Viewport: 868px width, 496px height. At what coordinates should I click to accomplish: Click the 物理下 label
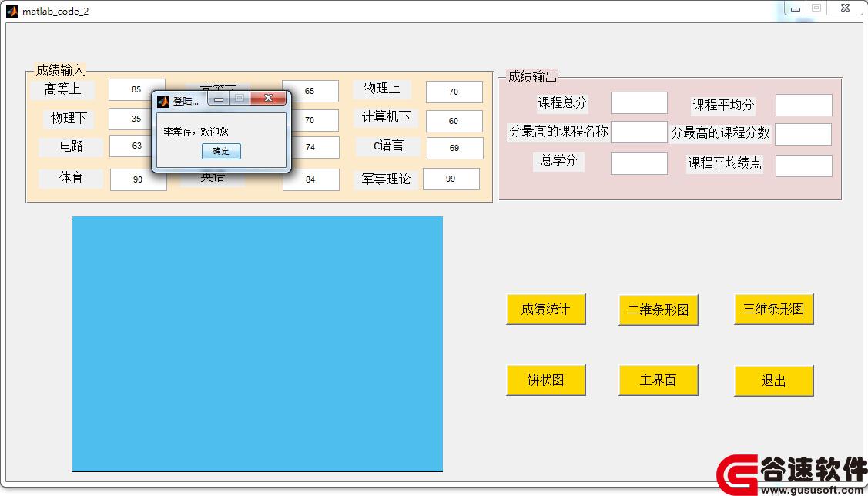(x=69, y=119)
